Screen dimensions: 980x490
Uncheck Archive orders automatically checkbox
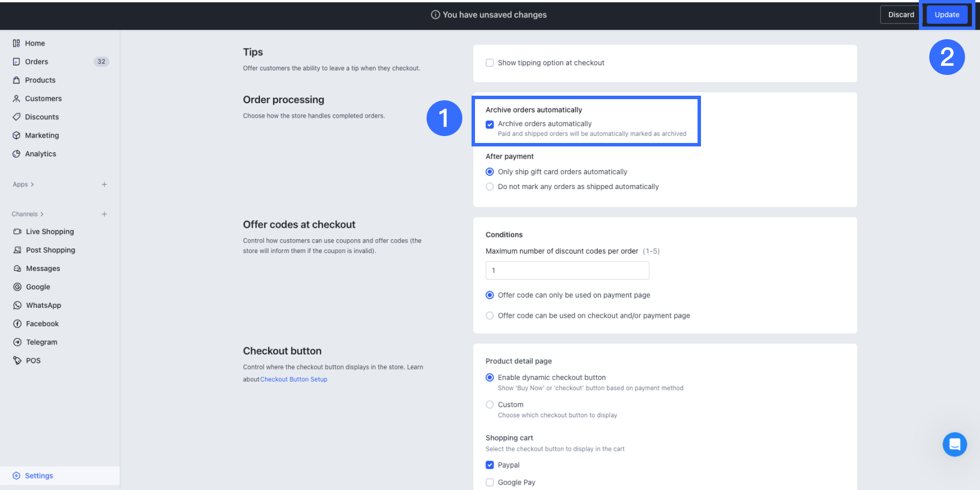[490, 124]
